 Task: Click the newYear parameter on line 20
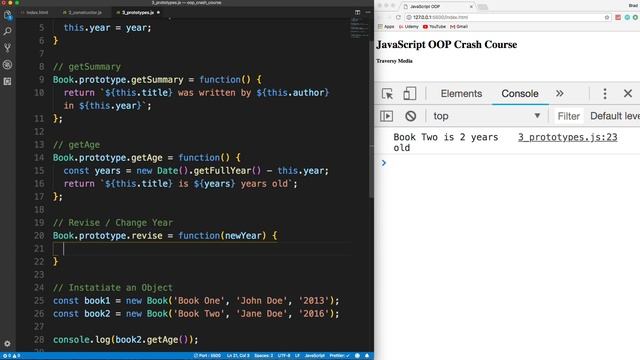(243, 236)
